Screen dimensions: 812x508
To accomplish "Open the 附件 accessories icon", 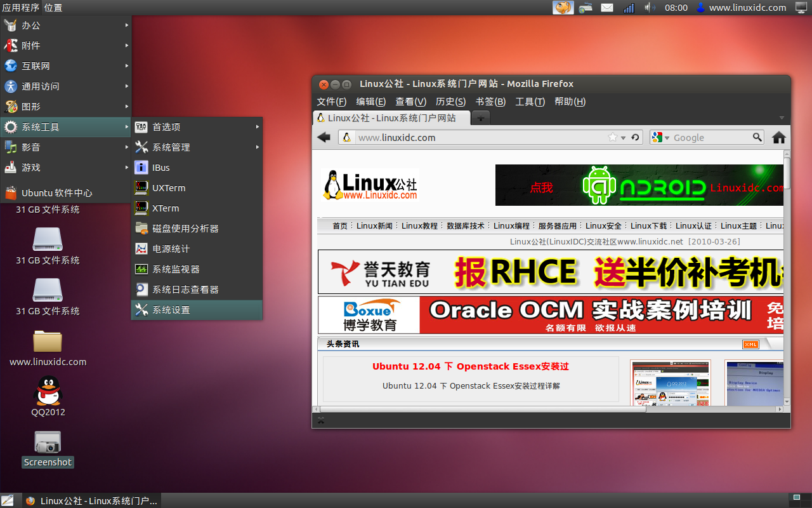I will pyautogui.click(x=11, y=46).
